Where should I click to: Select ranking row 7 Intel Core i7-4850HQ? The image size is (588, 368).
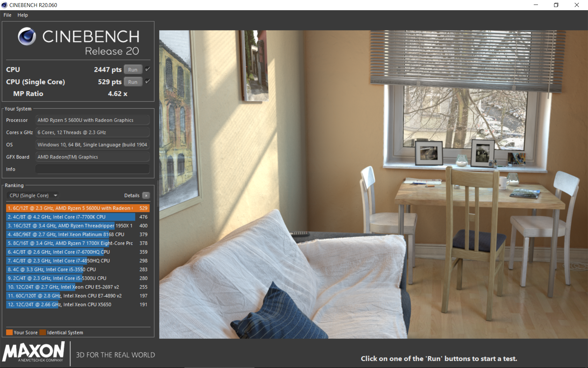pos(78,261)
